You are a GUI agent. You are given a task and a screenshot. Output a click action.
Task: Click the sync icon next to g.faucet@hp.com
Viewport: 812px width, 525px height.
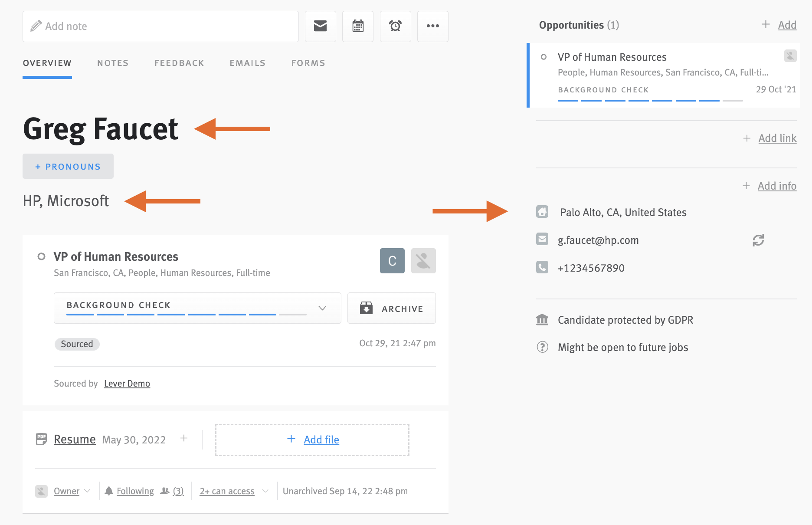point(758,240)
